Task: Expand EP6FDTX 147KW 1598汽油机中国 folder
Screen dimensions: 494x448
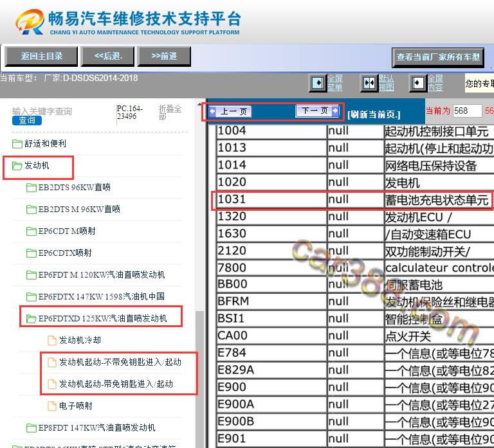Action: (101, 296)
